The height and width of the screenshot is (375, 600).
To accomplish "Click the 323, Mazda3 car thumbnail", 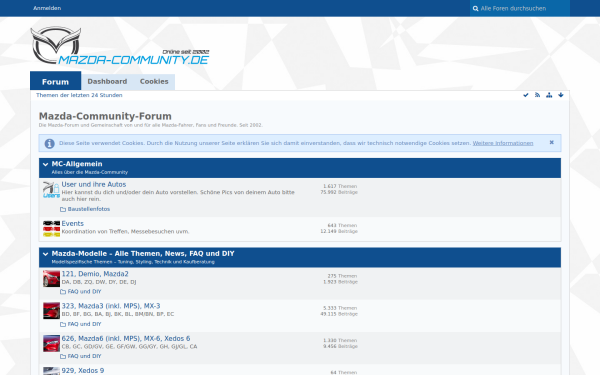I will point(51,311).
